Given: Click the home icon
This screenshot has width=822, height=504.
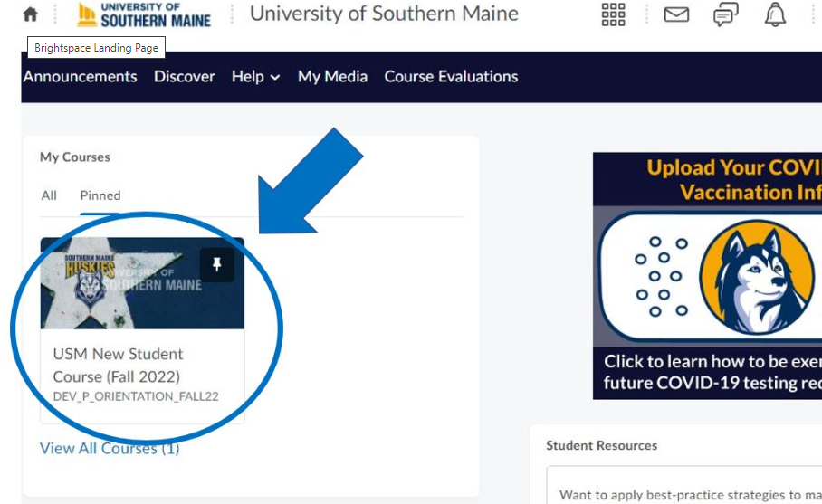Looking at the screenshot, I should tap(31, 14).
